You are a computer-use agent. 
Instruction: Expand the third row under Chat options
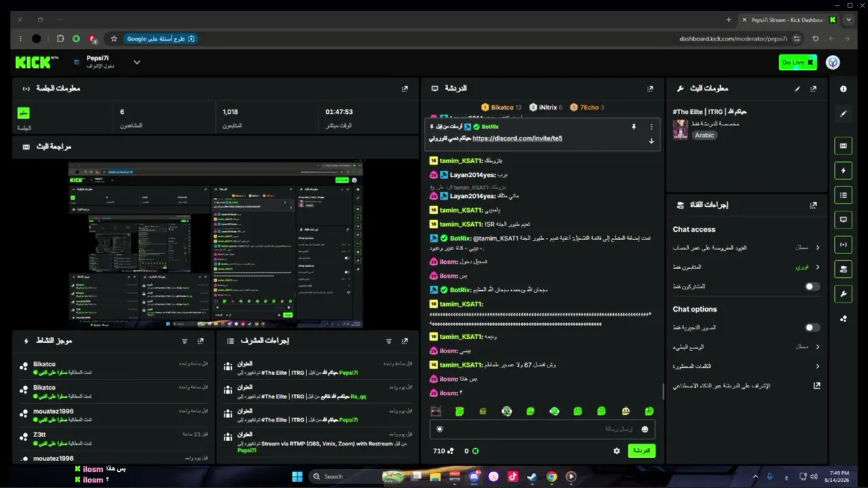coord(747,366)
